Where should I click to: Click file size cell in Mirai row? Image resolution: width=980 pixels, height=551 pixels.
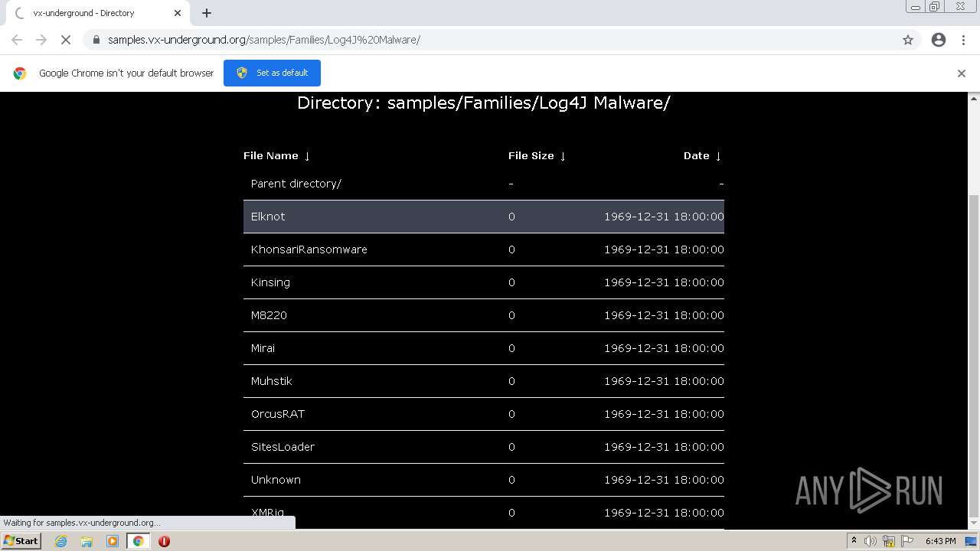[x=511, y=348]
